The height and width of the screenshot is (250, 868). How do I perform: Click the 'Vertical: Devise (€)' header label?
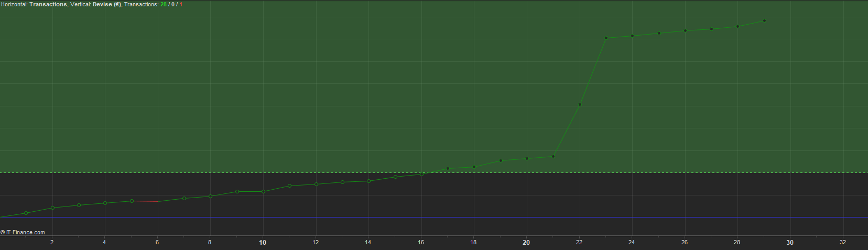(96, 4)
